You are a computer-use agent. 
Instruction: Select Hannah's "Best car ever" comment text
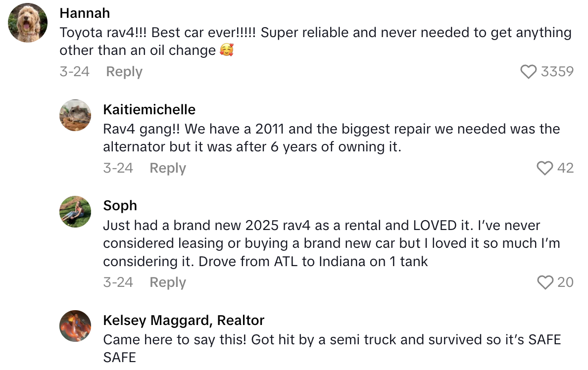(315, 42)
